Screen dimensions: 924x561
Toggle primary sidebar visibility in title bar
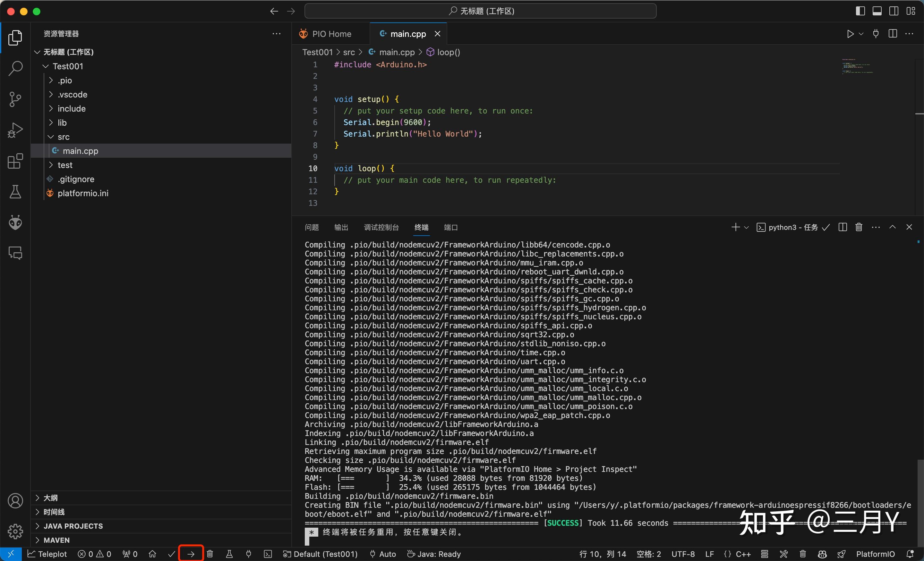[860, 11]
